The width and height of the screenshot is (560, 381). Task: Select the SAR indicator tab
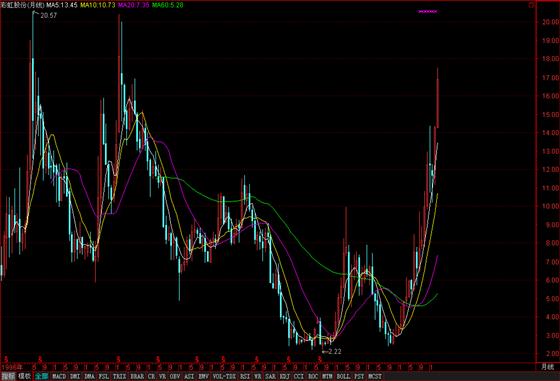point(270,376)
